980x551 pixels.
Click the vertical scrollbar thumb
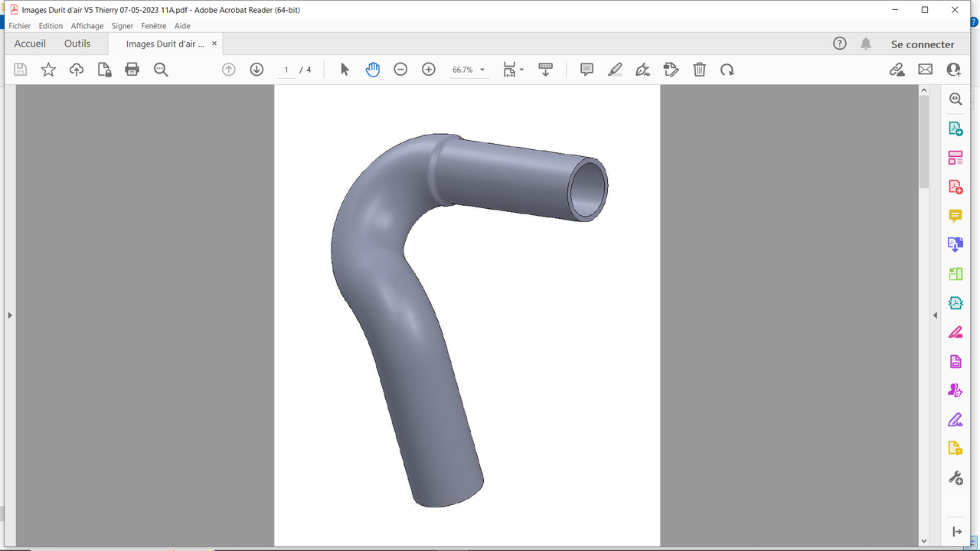[x=924, y=142]
